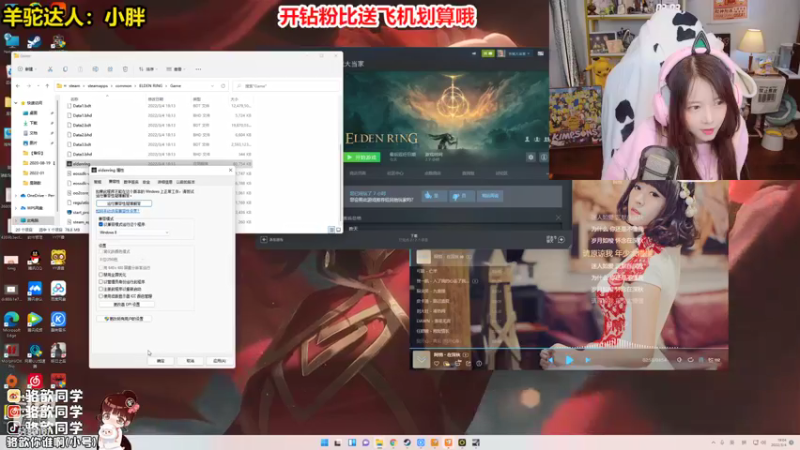The width and height of the screenshot is (800, 450).
Task: Click the Cancel button in properties dialog
Action: point(190,361)
